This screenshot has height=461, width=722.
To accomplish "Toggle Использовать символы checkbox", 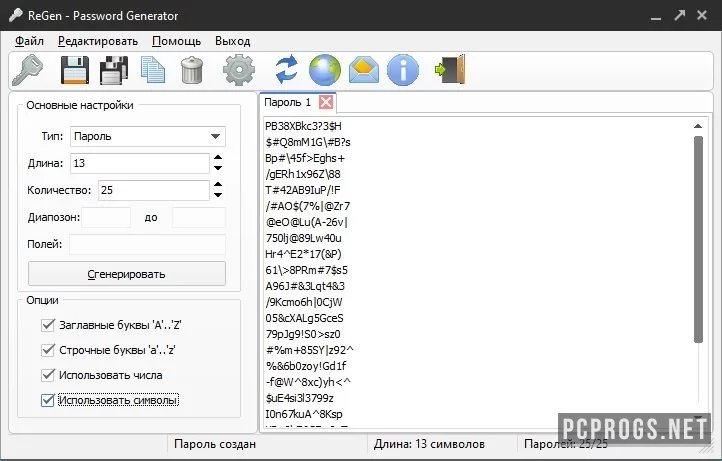I will (x=48, y=400).
